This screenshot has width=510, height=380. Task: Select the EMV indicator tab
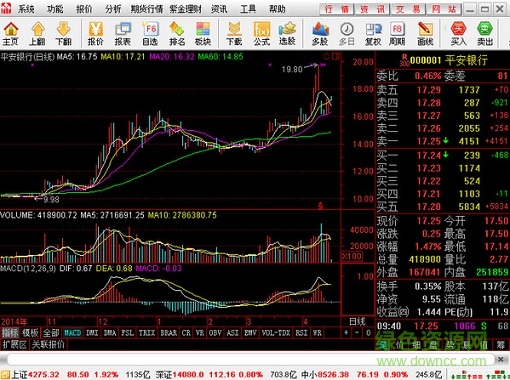click(x=250, y=333)
